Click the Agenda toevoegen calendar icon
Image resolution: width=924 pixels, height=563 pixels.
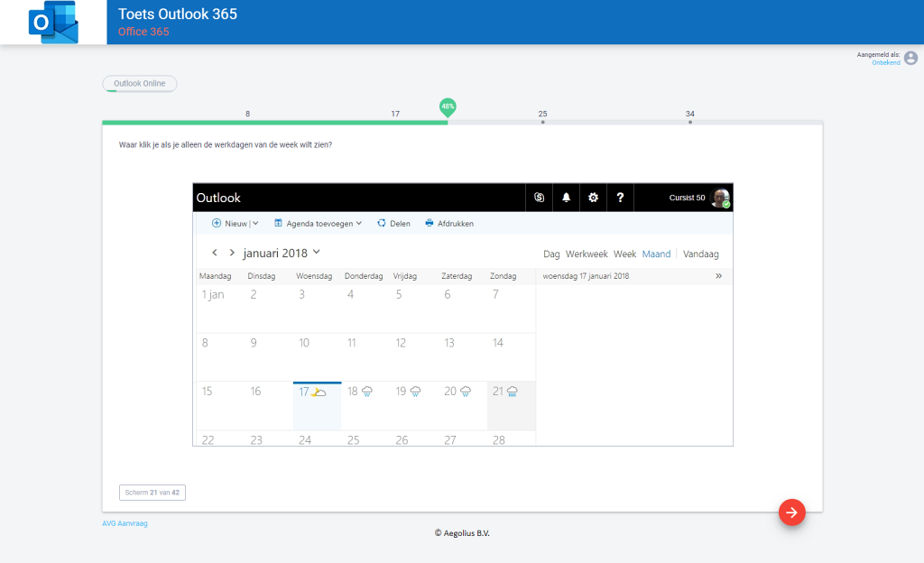[x=278, y=223]
